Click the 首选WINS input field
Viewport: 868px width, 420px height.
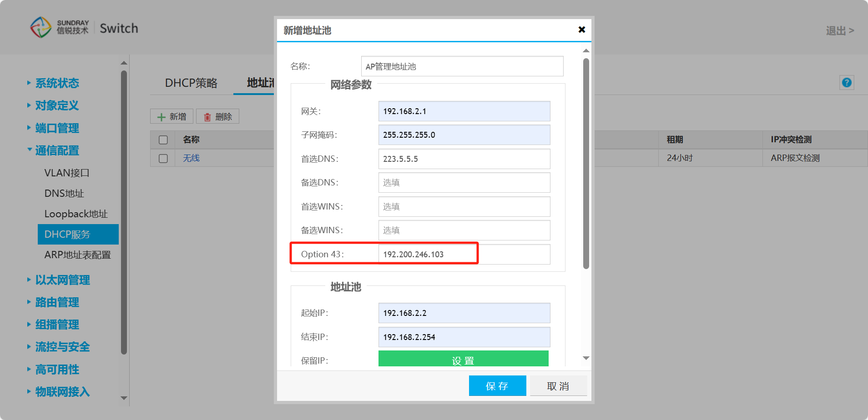pyautogui.click(x=464, y=206)
